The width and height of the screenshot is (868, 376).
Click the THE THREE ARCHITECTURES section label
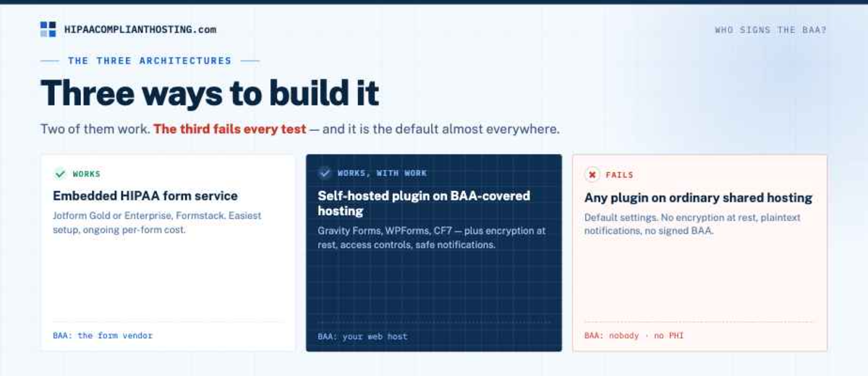click(150, 61)
